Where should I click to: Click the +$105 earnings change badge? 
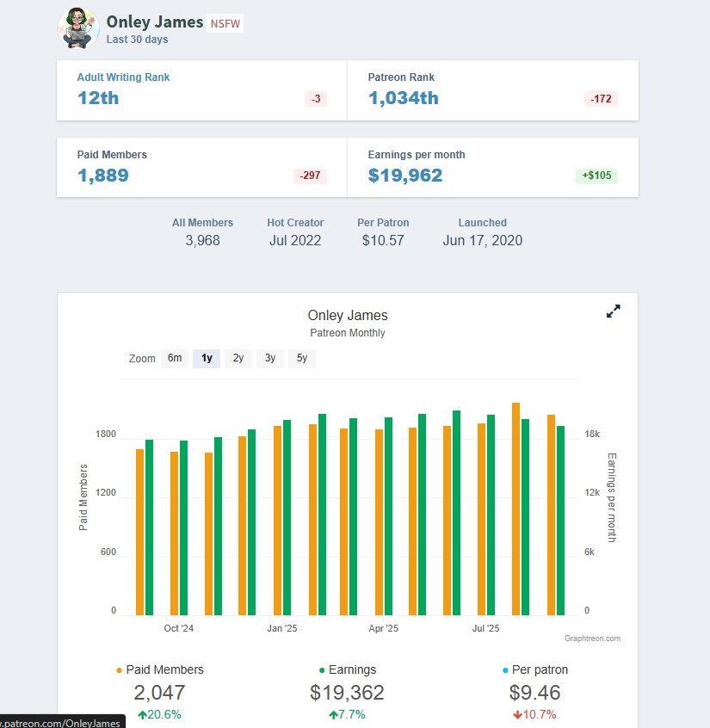pos(596,176)
